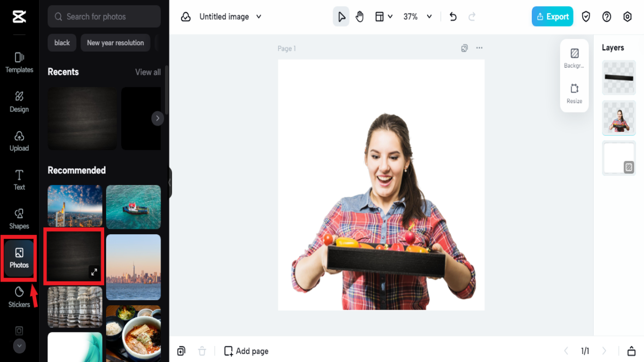Click the Text tool in sidebar

tap(19, 180)
